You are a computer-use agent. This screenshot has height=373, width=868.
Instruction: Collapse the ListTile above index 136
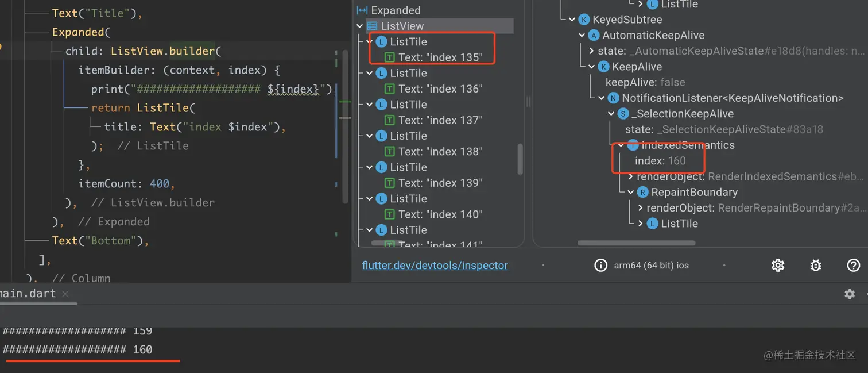point(370,73)
